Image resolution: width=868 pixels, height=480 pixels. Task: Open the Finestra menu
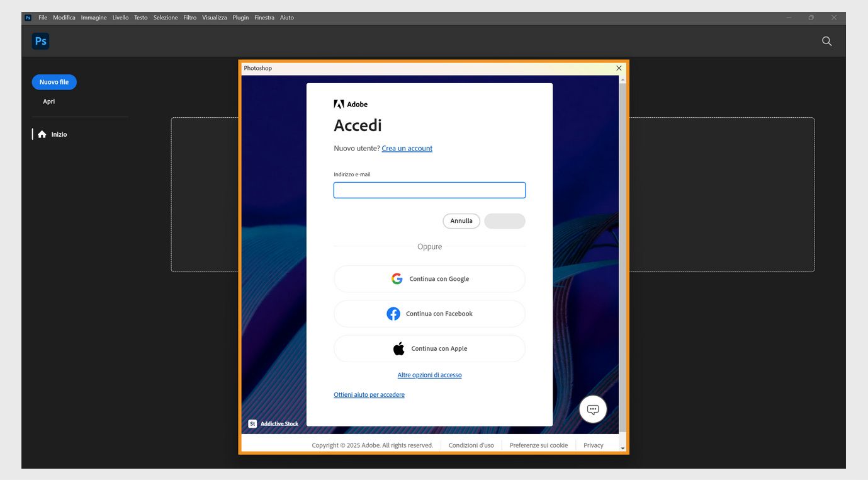pyautogui.click(x=264, y=18)
